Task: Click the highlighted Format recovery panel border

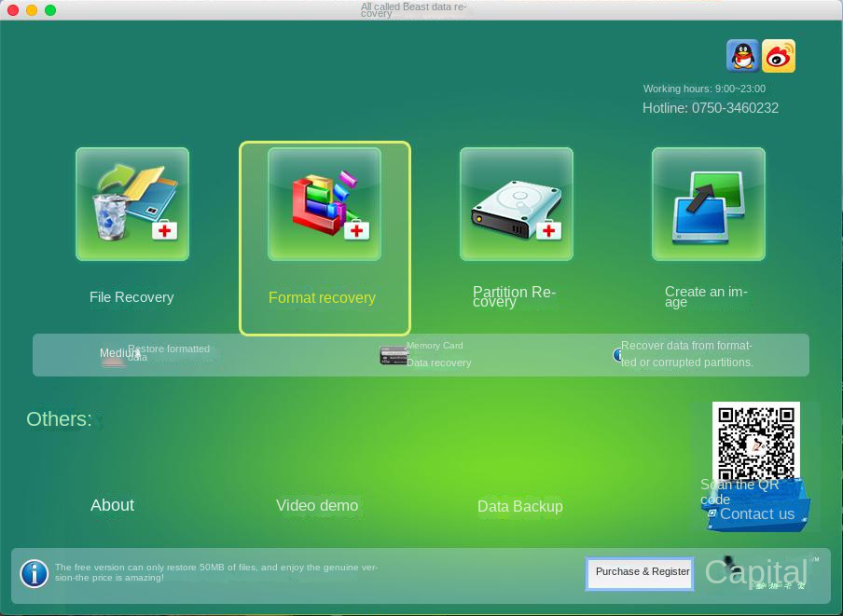Action: pyautogui.click(x=325, y=238)
